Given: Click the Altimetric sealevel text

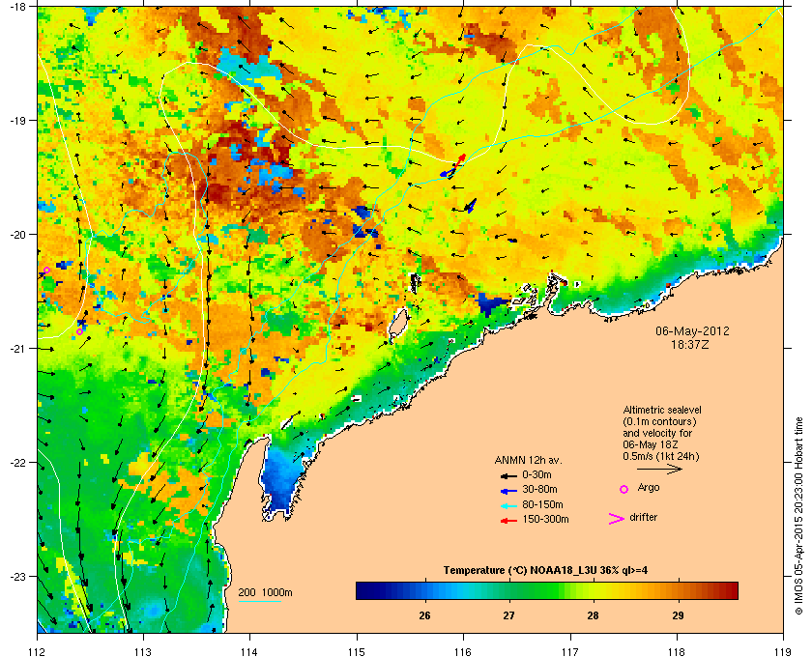Looking at the screenshot, I should tap(662, 410).
